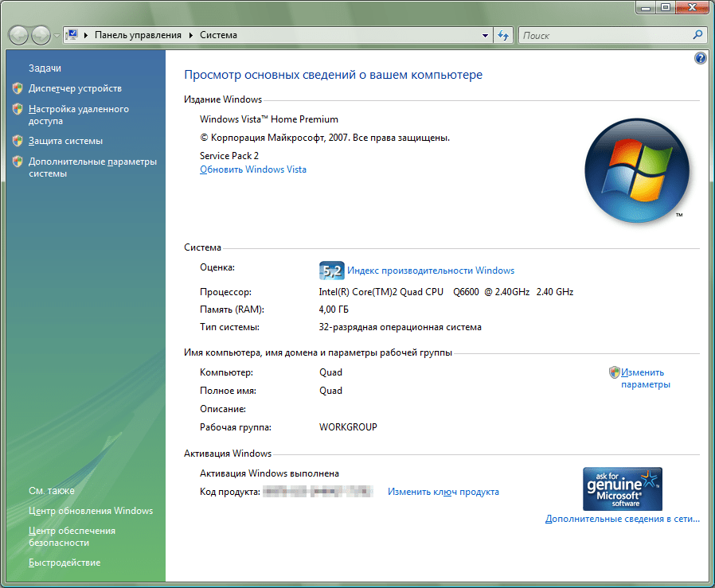The width and height of the screenshot is (715, 588).
Task: Open Настройка удаленного доступа link
Action: 79,115
